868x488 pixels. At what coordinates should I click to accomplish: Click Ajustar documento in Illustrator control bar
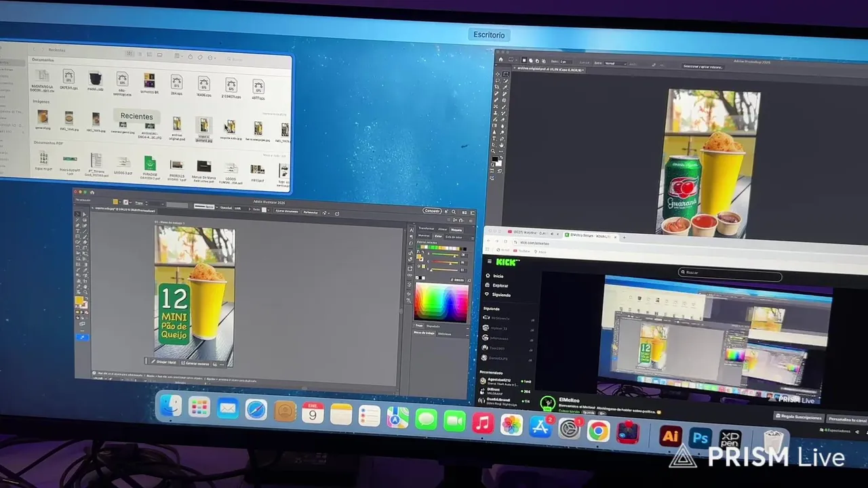(287, 211)
